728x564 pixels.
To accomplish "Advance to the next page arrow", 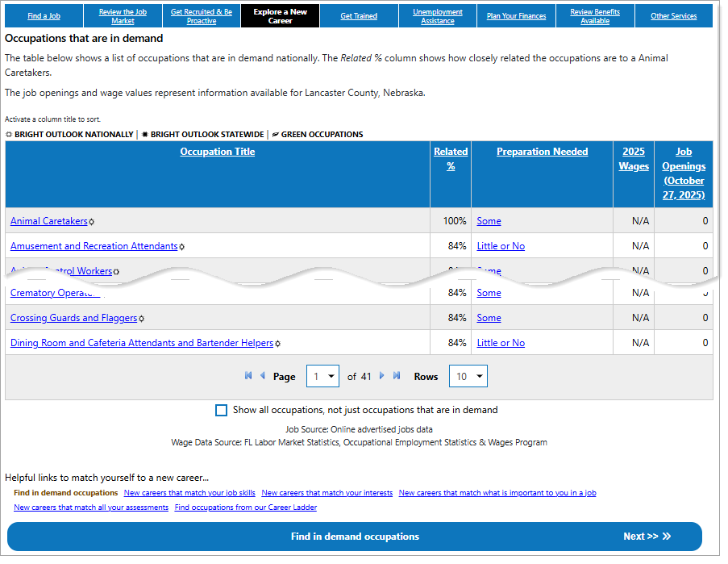I will (x=382, y=376).
